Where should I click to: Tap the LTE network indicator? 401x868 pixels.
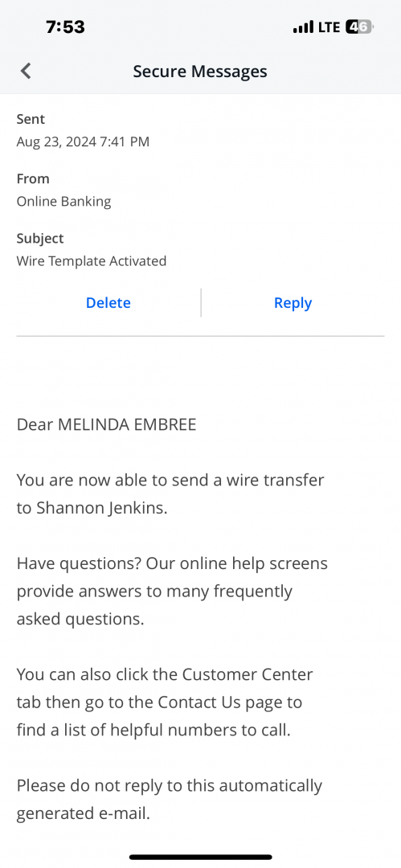coord(330,27)
